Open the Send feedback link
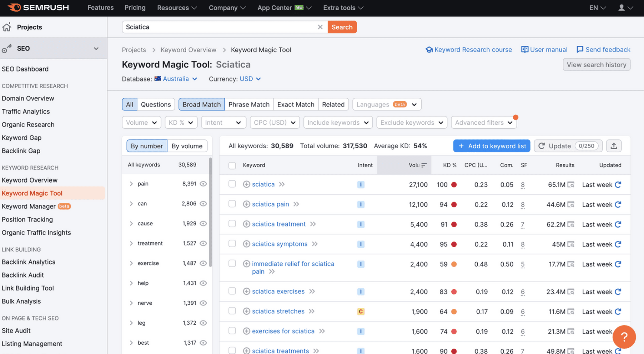Viewport: 644px width, 354px height. click(603, 50)
